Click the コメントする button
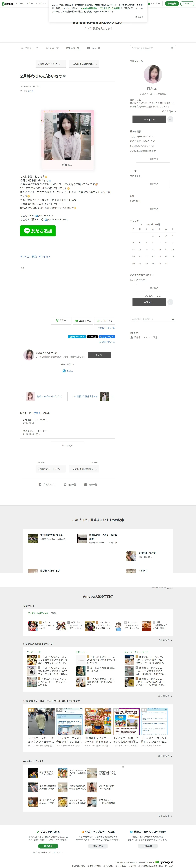 click(83, 321)
